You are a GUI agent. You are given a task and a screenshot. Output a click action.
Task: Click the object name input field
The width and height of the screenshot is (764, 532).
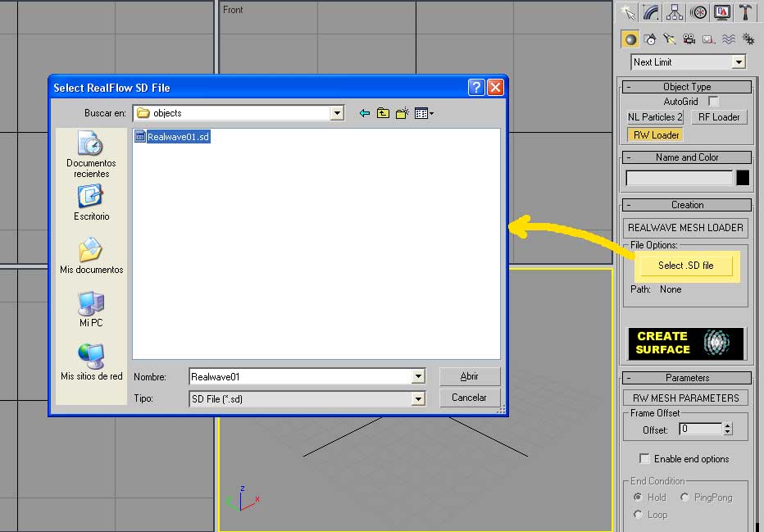pos(679,178)
